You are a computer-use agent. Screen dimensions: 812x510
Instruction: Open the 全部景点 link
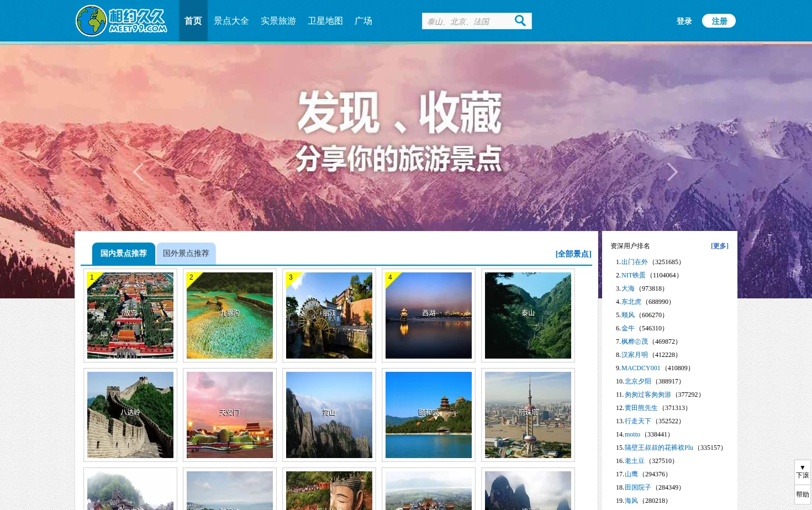(573, 254)
